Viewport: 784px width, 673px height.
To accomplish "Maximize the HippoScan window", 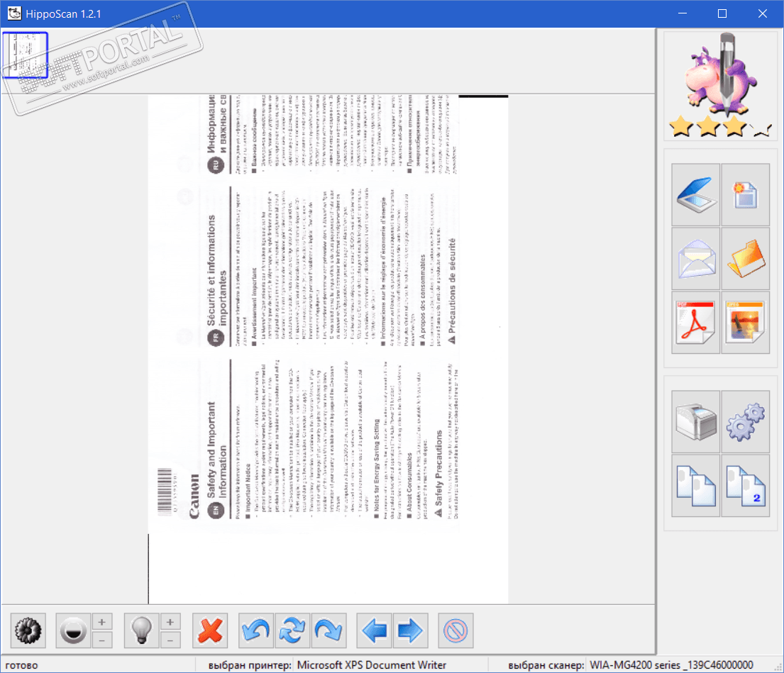I will (x=722, y=13).
